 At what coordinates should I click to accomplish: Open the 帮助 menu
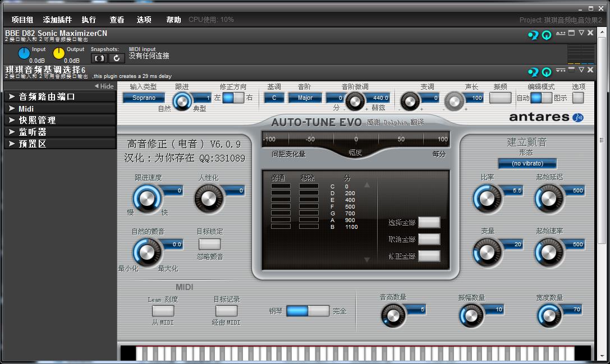click(173, 20)
